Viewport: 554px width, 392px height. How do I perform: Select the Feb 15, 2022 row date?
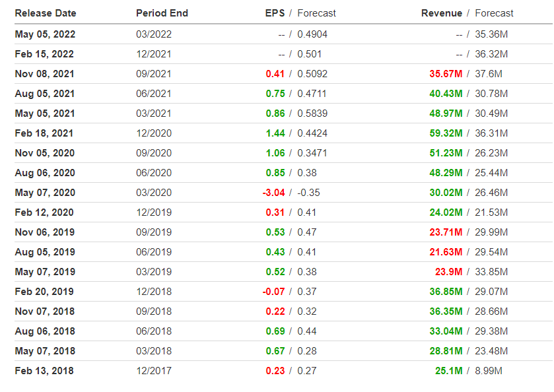[44, 54]
